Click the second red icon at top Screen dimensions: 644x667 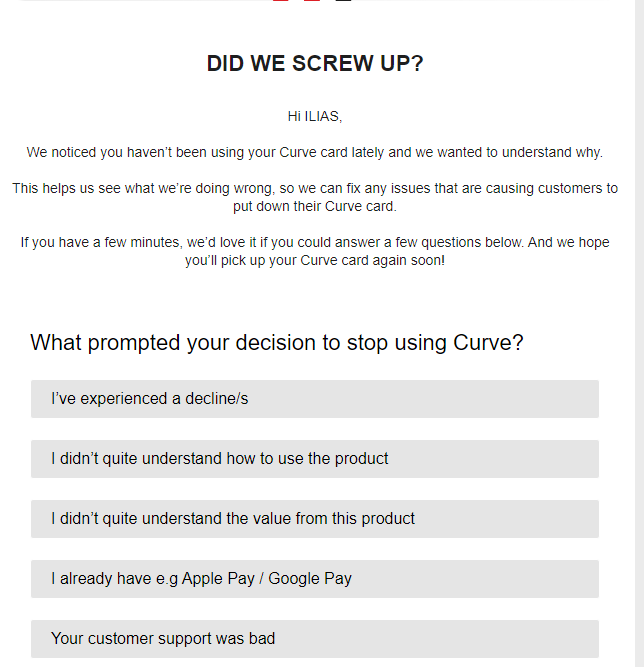312,1
